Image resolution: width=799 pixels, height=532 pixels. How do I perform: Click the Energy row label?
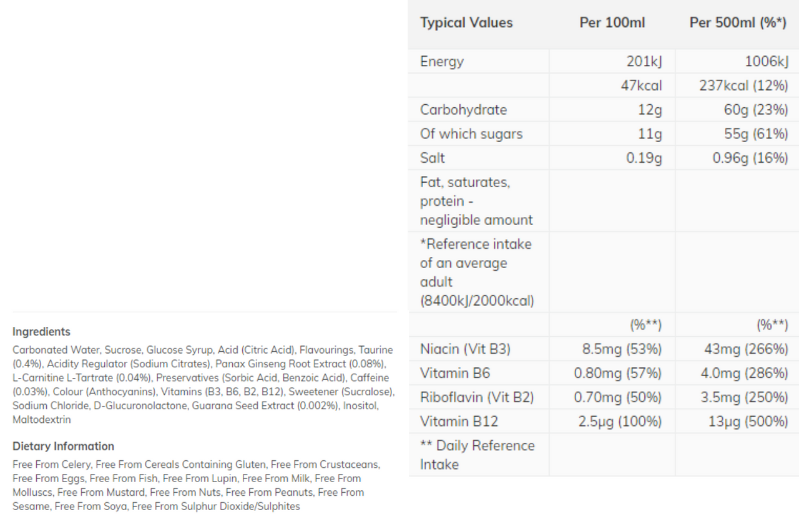pos(442,61)
